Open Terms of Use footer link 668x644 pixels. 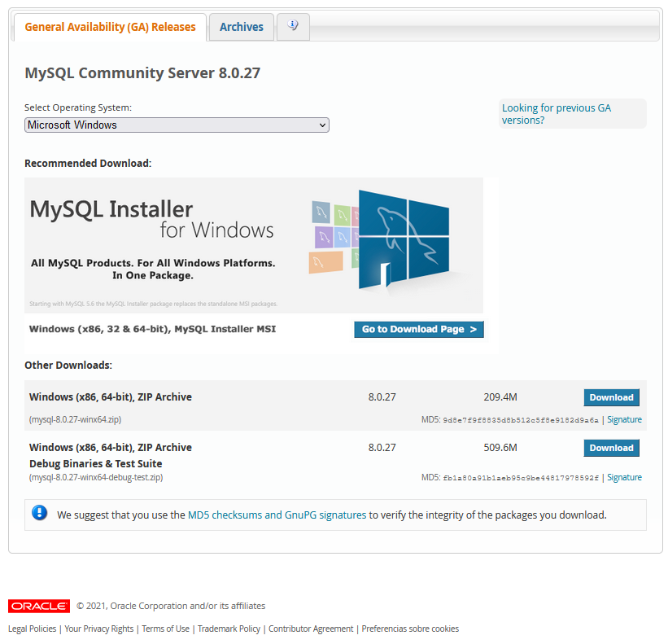click(166, 629)
